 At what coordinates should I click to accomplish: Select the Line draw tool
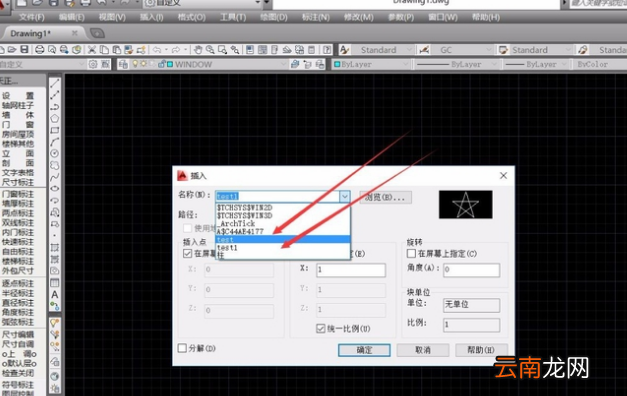click(55, 83)
